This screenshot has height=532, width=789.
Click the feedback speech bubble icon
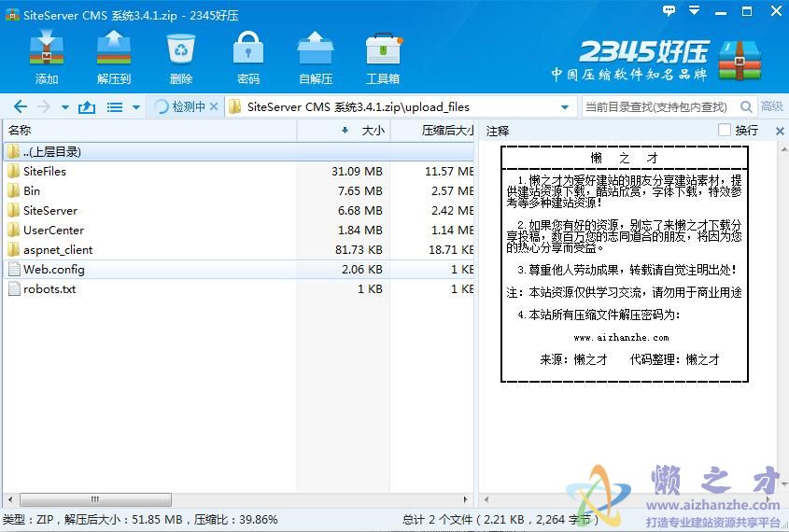pyautogui.click(x=669, y=10)
